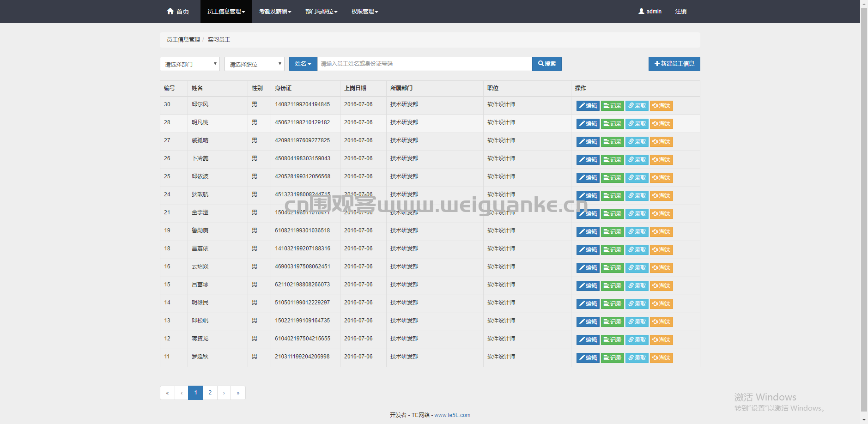Open the 员工信息管理 navigation menu
The width and height of the screenshot is (868, 424).
pyautogui.click(x=226, y=12)
